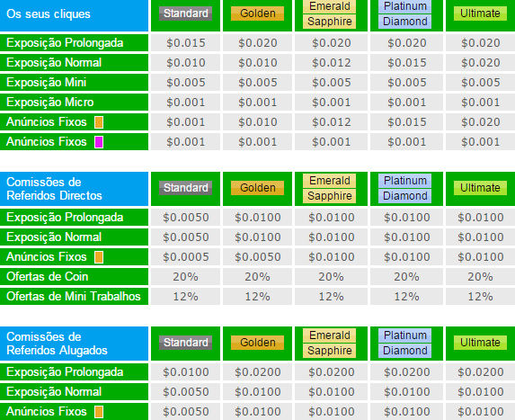The image size is (515, 420).
Task: Click the 20% Standard value for Ofertas de Coin
Action: point(185,277)
